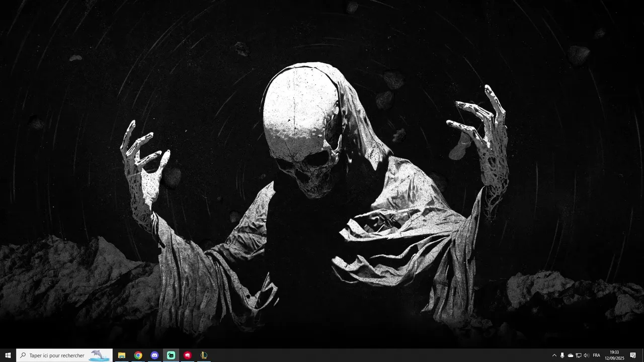Open Discord from the taskbar
Image resolution: width=644 pixels, height=362 pixels.
[154, 355]
